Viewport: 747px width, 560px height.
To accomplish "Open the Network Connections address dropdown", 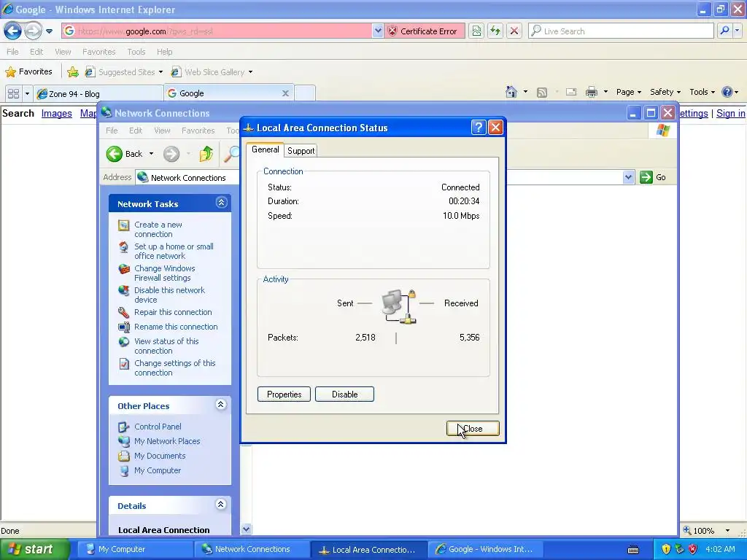I will (x=628, y=177).
